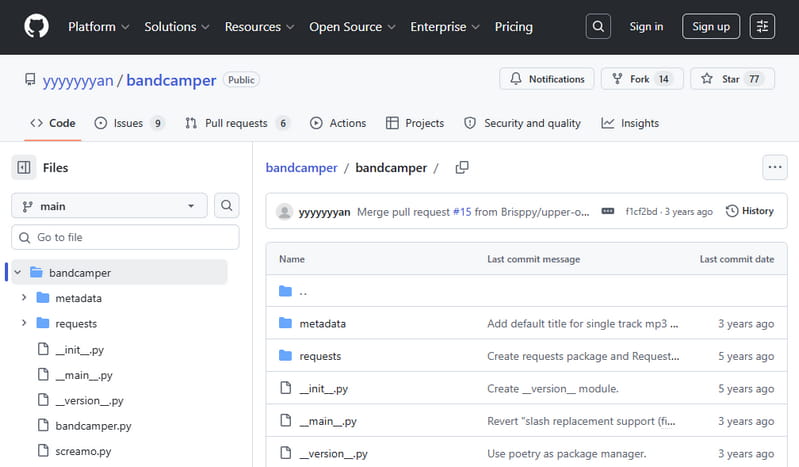
Task: Open the search magnifier in header
Action: [x=598, y=26]
